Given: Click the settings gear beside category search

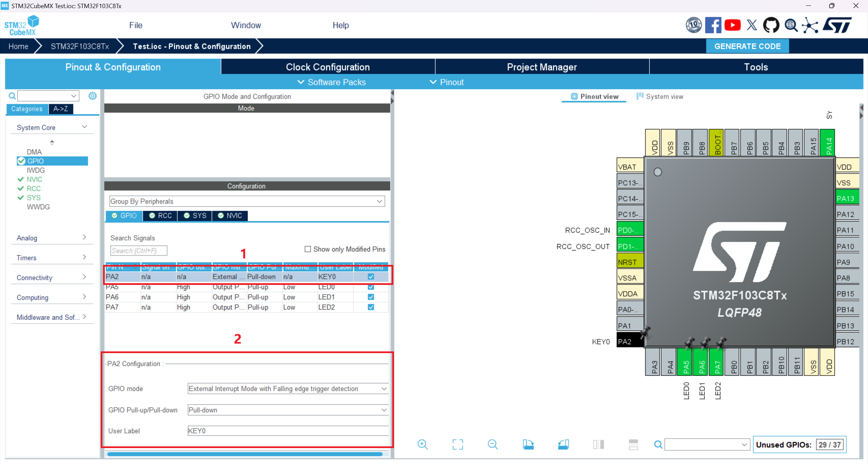Looking at the screenshot, I should [x=93, y=96].
